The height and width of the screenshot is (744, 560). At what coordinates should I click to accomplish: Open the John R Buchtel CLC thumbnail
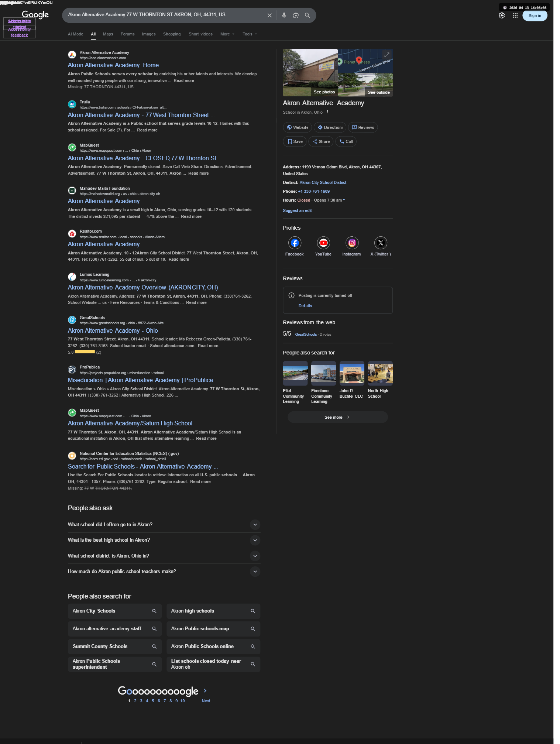[x=352, y=373]
